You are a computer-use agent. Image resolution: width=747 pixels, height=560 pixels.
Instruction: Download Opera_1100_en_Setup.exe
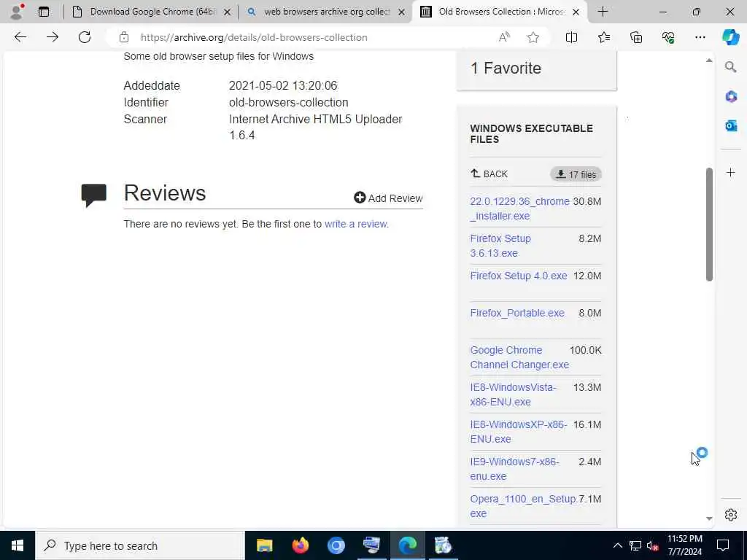(524, 506)
